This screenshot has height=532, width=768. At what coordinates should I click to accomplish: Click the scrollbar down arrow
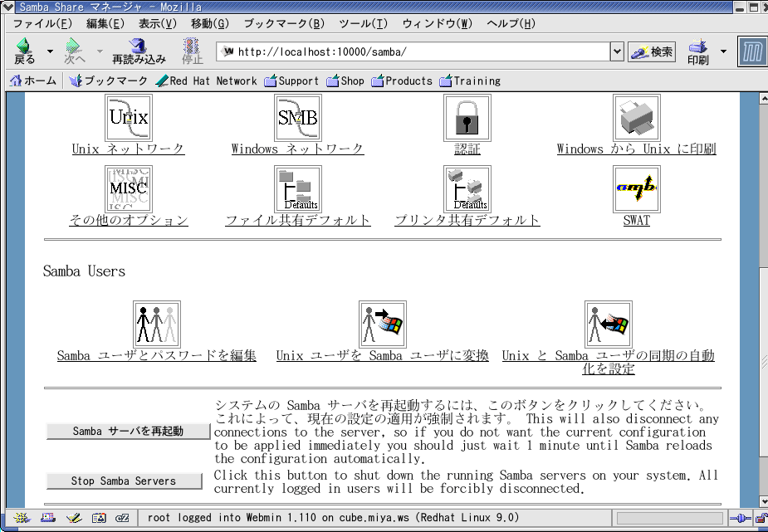[763, 501]
